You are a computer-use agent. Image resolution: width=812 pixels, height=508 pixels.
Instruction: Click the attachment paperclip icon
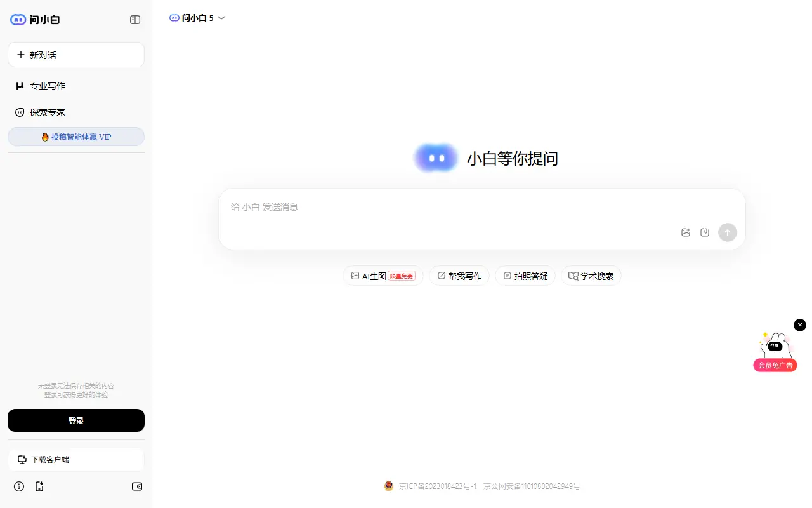(x=704, y=232)
